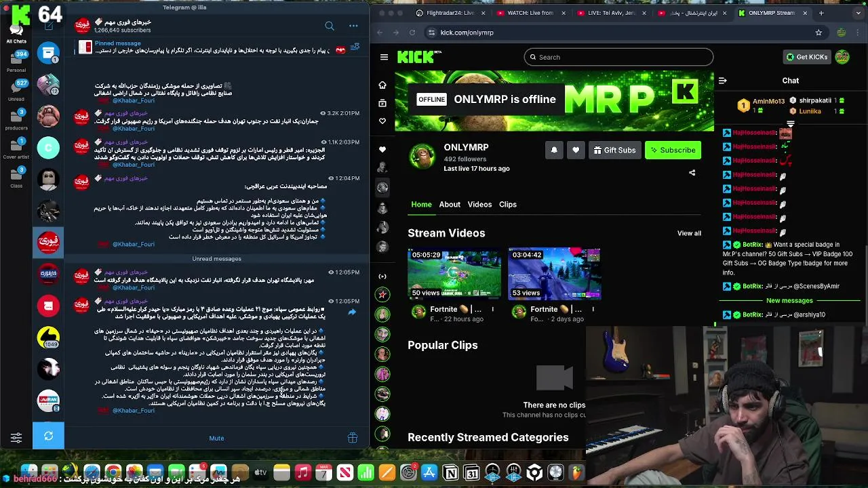The height and width of the screenshot is (488, 868).
Task: Open FL Studio from the Dock
Action: tap(576, 472)
